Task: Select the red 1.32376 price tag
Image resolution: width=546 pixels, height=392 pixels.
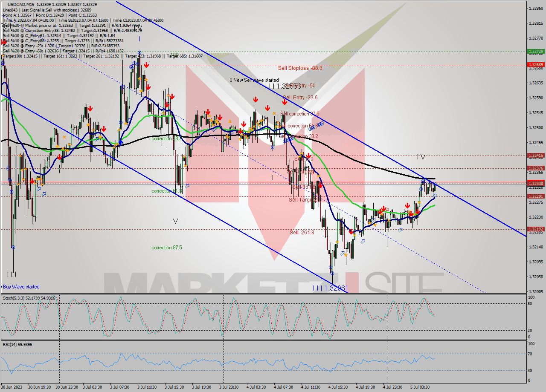Action: [x=536, y=168]
